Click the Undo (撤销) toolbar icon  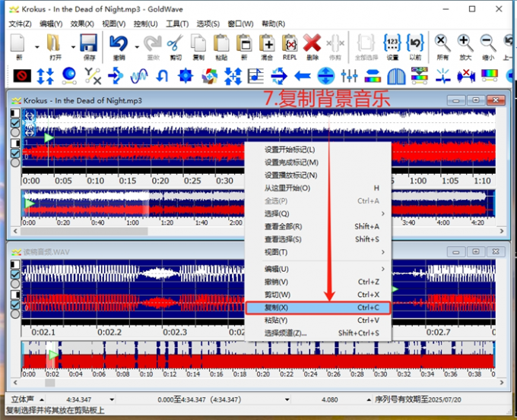tap(119, 43)
